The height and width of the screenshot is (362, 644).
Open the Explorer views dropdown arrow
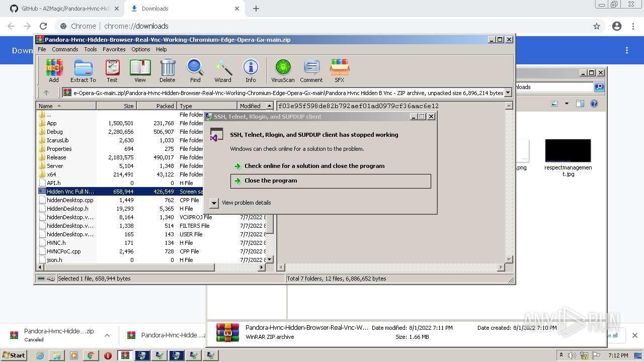(567, 104)
